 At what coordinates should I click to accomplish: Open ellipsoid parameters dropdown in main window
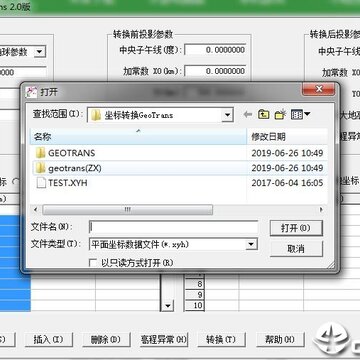[x=39, y=52]
